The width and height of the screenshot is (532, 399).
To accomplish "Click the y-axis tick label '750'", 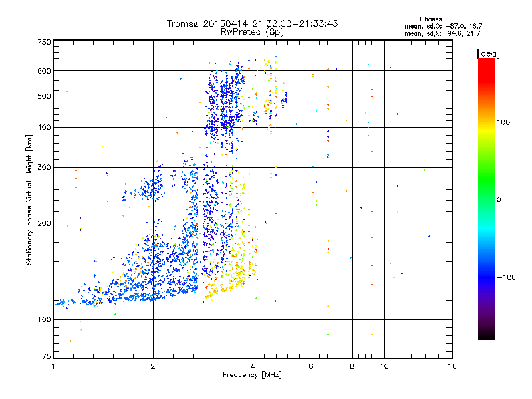I will tap(44, 42).
